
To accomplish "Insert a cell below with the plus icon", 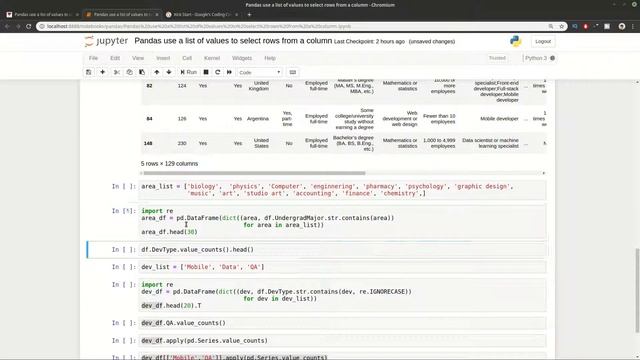I will click(102, 72).
